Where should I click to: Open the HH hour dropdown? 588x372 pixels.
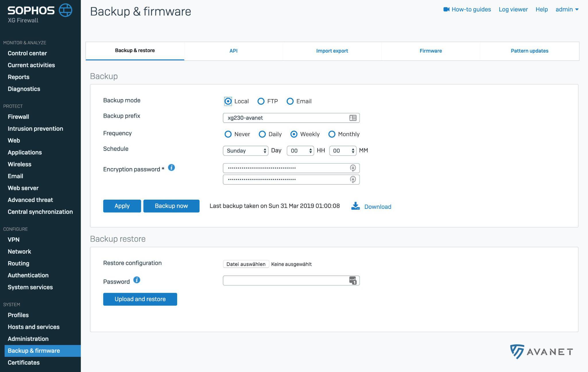click(x=300, y=151)
